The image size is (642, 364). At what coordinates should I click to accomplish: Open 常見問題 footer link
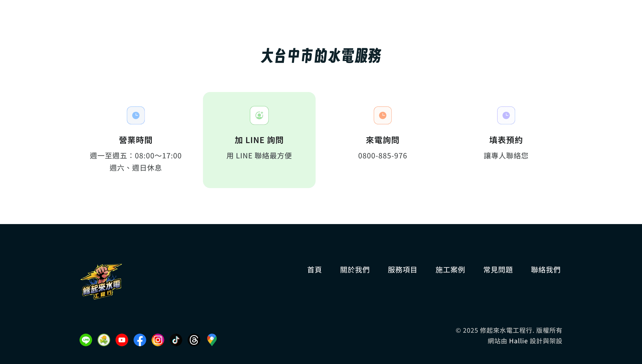pos(498,270)
